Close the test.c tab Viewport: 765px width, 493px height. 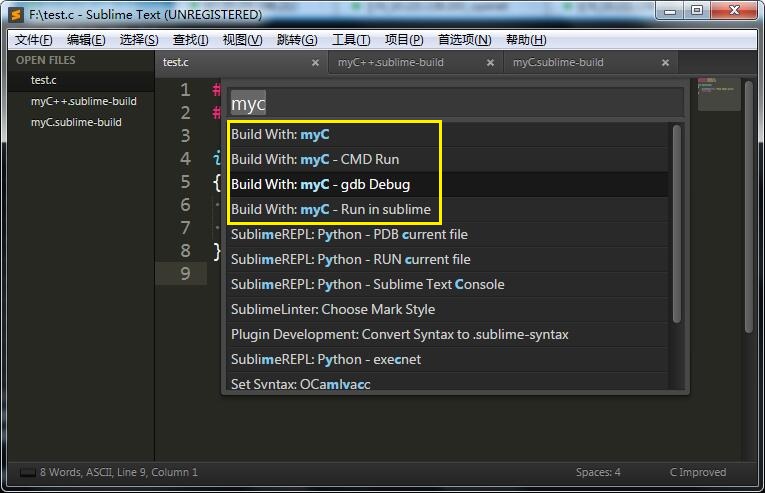pos(315,63)
